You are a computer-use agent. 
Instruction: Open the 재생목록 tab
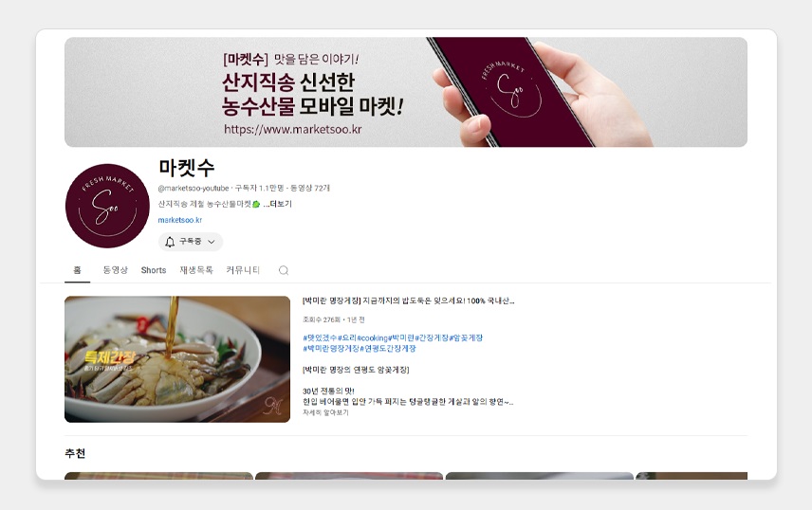196,270
